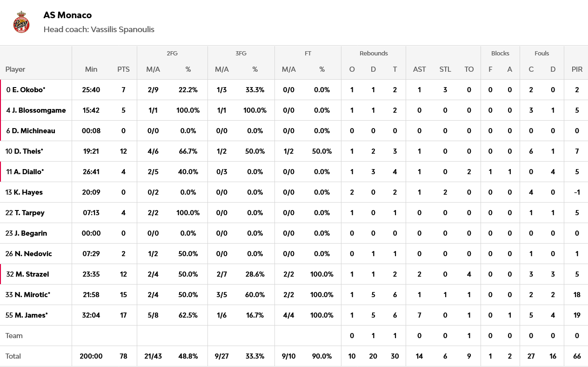Click the Min column header
588x367 pixels.
[x=91, y=69]
